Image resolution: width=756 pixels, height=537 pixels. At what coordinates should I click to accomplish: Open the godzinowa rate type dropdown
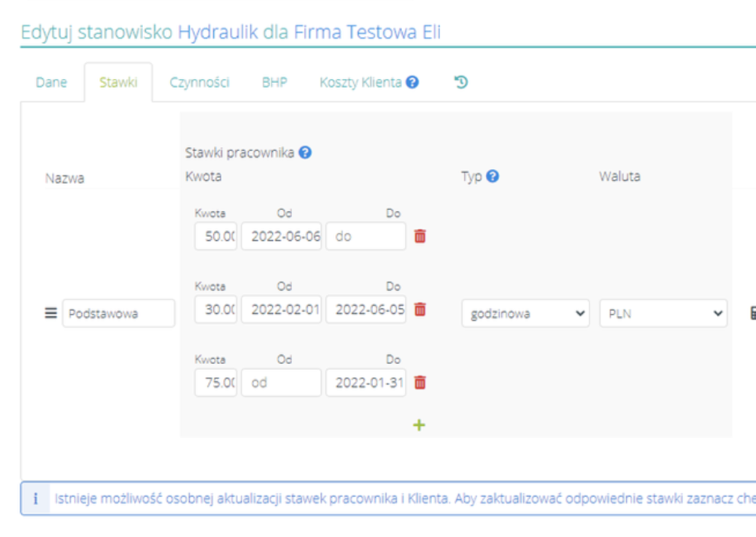525,314
